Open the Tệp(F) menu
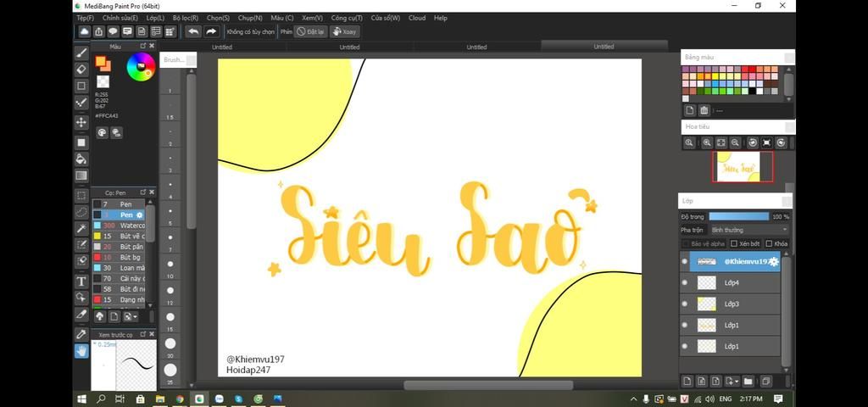This screenshot has height=407, width=868. pos(86,18)
